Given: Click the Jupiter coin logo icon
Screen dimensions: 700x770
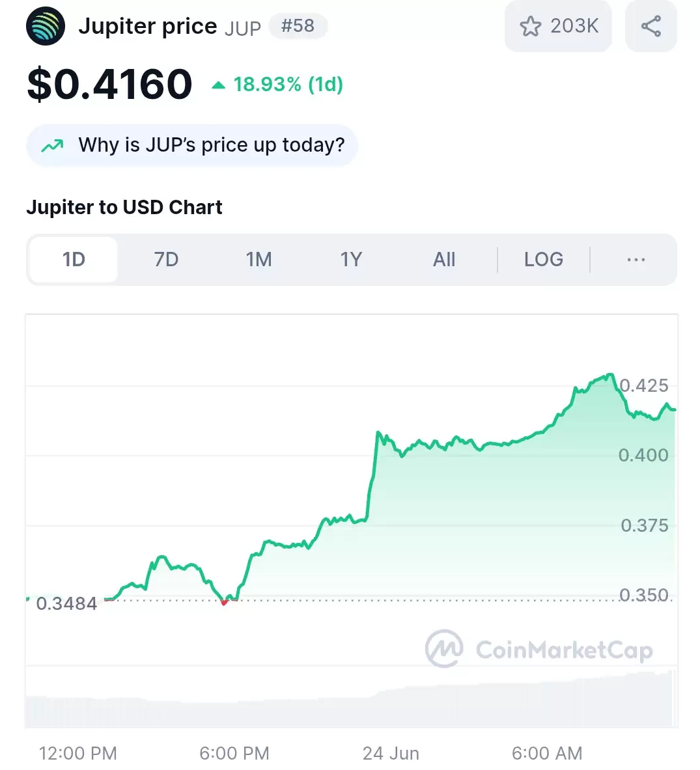Looking at the screenshot, I should (45, 26).
